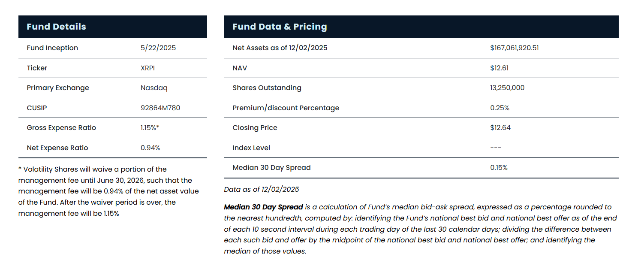Click the Closing Price $12.64 value
644x269 pixels.
pyautogui.click(x=500, y=127)
